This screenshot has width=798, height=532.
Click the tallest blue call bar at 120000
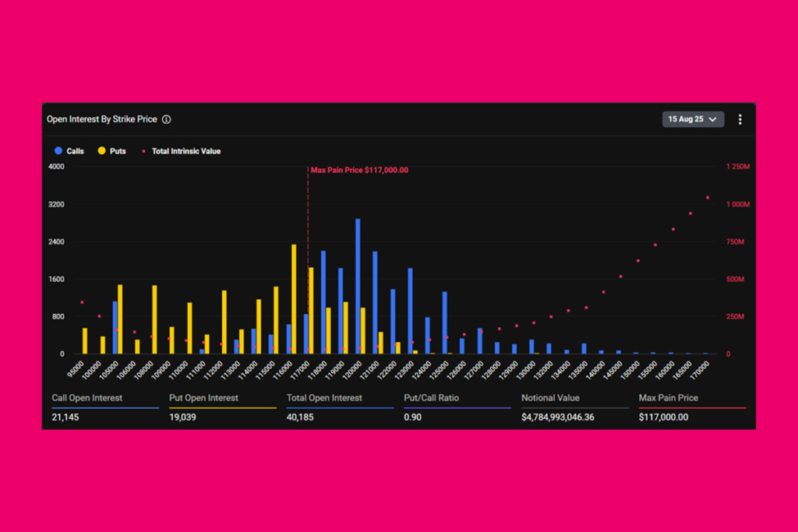pyautogui.click(x=358, y=288)
